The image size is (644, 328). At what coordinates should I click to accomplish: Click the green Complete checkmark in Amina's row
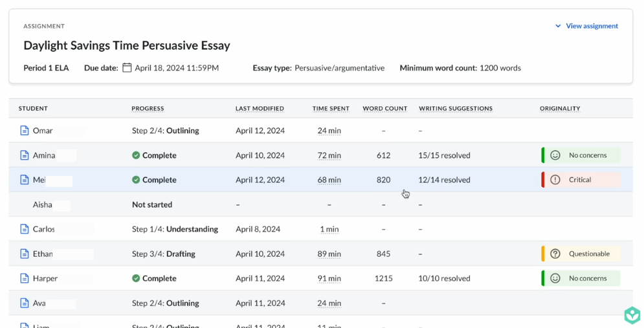click(136, 155)
